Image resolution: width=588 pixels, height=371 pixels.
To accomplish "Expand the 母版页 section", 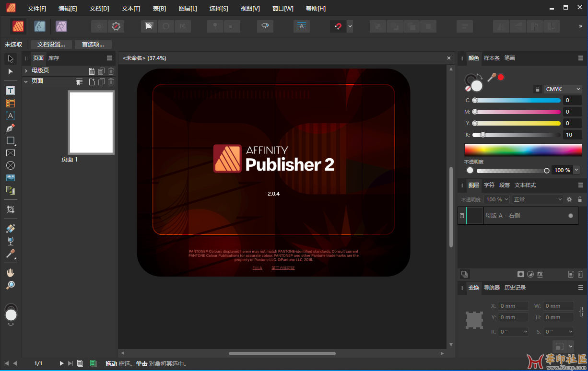I will 26,71.
